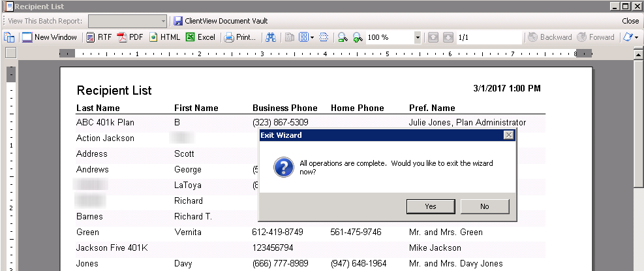This screenshot has height=271, width=644.
Task: Click Julie Jones, Plan Administrator text
Action: [x=467, y=123]
